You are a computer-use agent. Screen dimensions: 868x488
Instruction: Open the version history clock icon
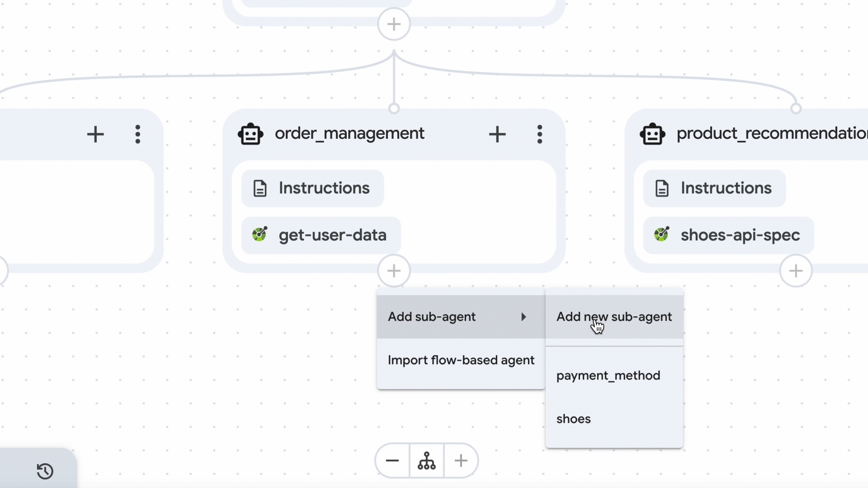(45, 471)
